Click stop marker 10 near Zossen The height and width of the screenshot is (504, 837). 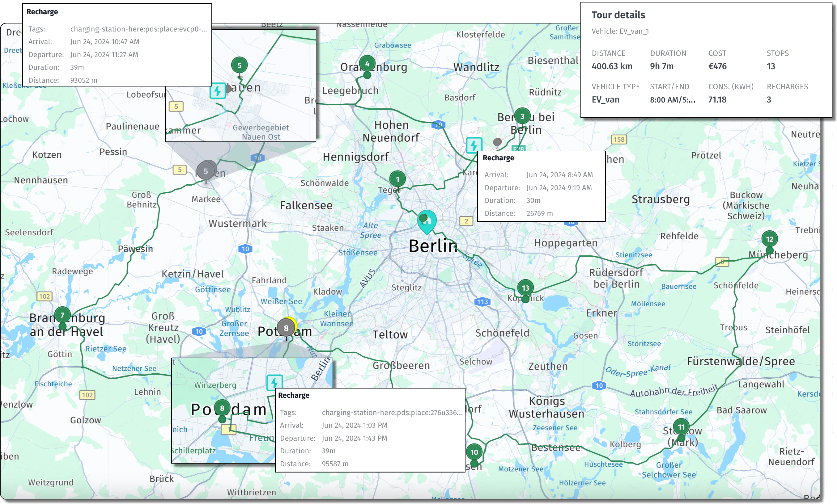pos(474,452)
